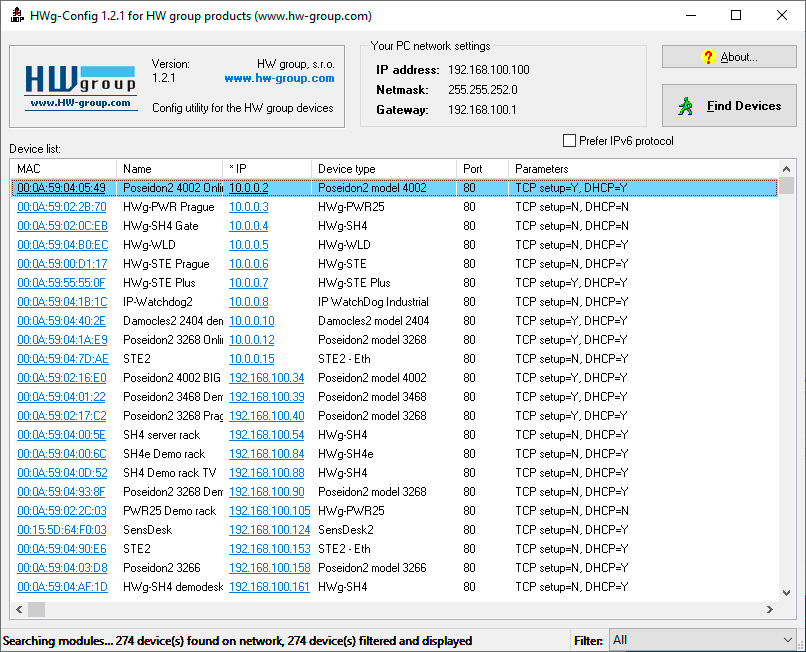Sort device list by MAC column

[x=63, y=169]
